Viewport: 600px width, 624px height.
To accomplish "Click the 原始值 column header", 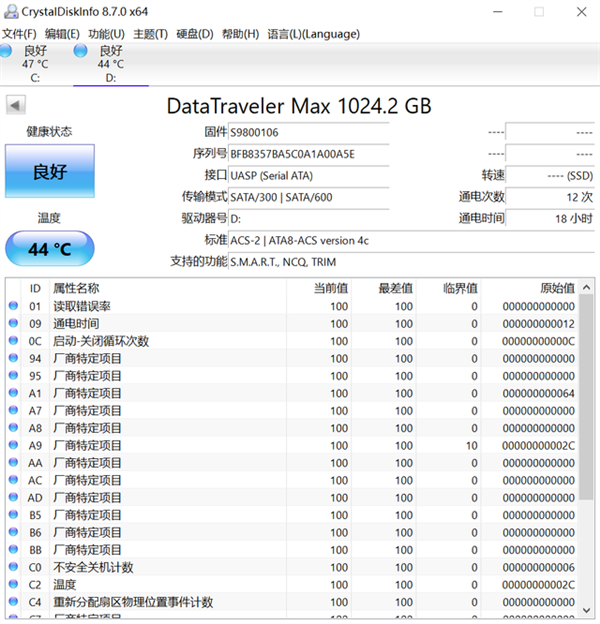I will click(x=530, y=288).
